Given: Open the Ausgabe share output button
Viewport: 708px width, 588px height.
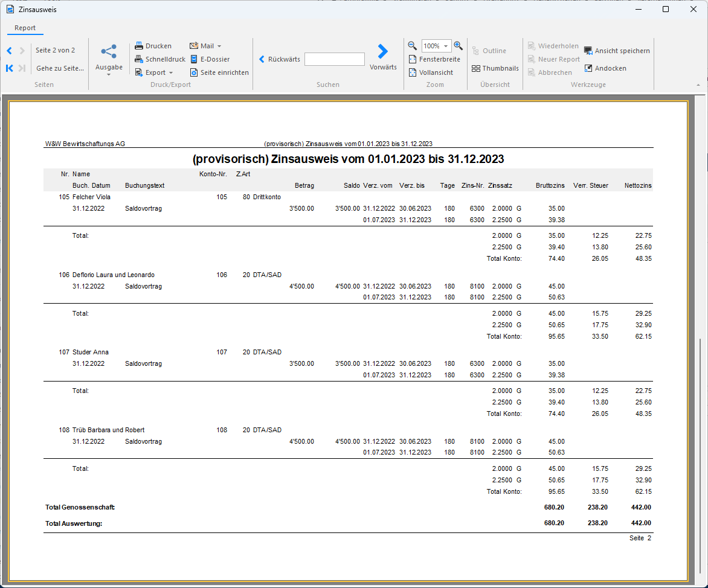Looking at the screenshot, I should click(x=109, y=60).
